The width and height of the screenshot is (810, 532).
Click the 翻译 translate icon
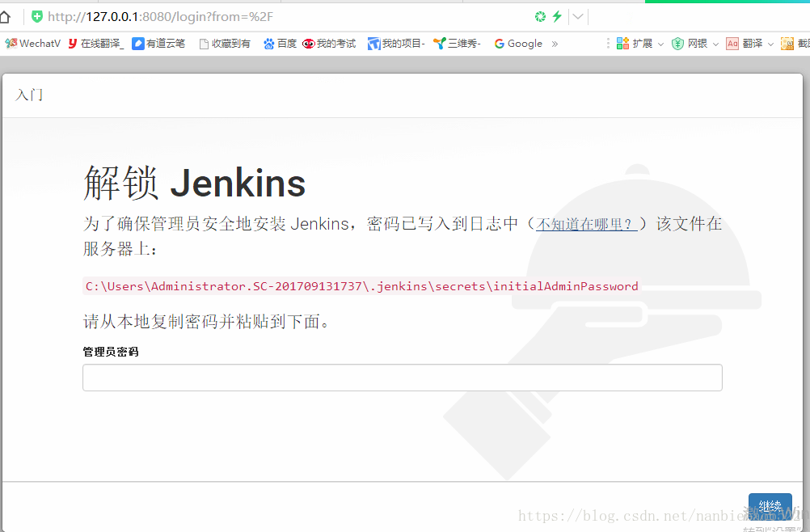point(732,44)
